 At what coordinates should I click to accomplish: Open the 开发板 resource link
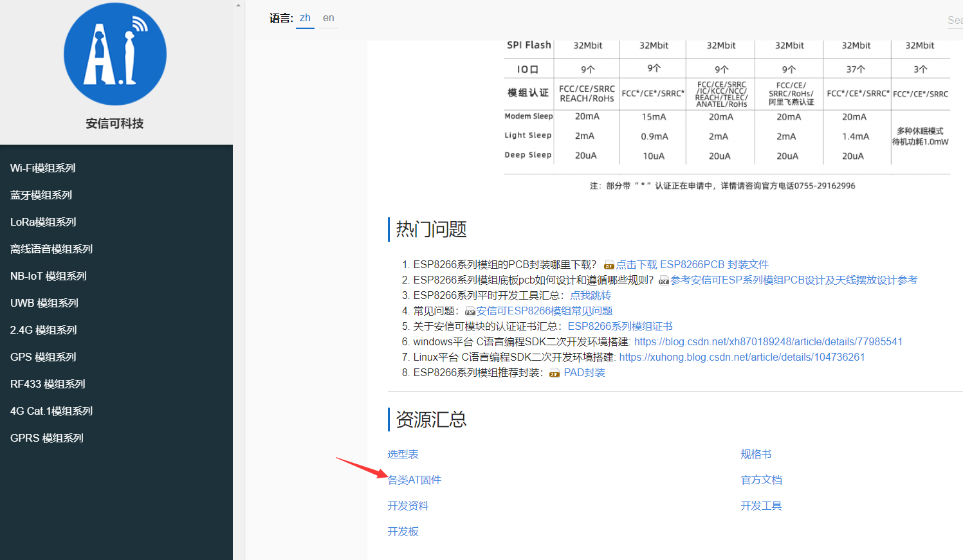(x=403, y=532)
